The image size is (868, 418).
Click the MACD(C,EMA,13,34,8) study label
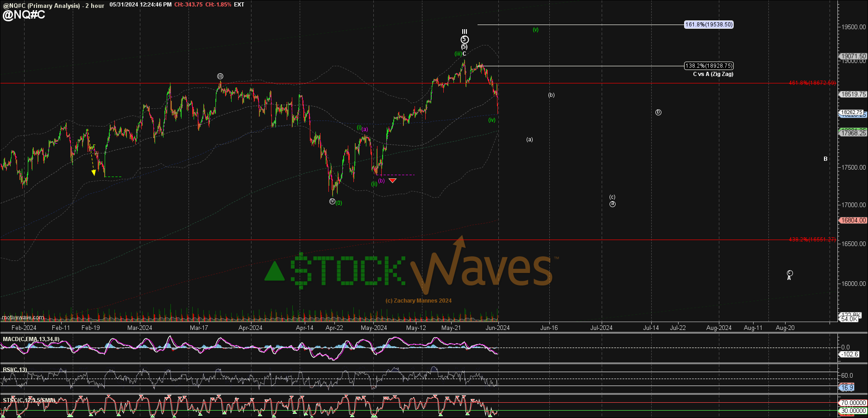tap(31, 339)
